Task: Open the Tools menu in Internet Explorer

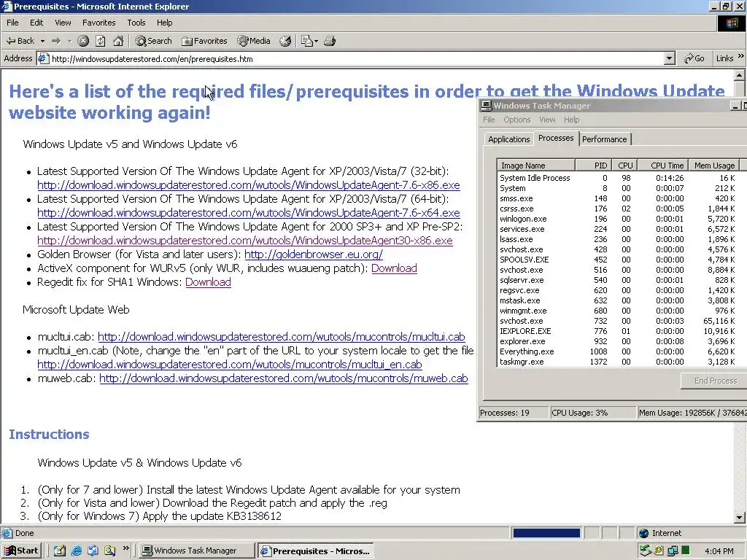Action: click(136, 23)
